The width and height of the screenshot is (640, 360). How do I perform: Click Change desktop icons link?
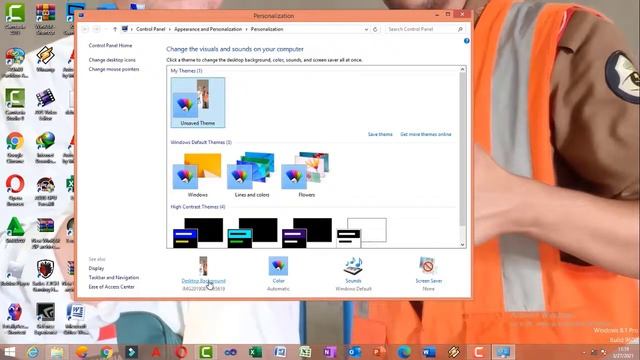point(112,60)
